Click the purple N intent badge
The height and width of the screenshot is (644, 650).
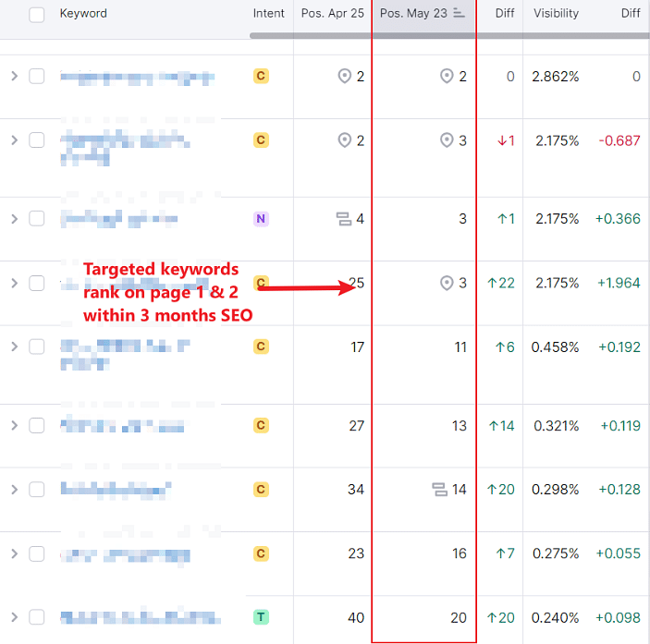pos(261,219)
